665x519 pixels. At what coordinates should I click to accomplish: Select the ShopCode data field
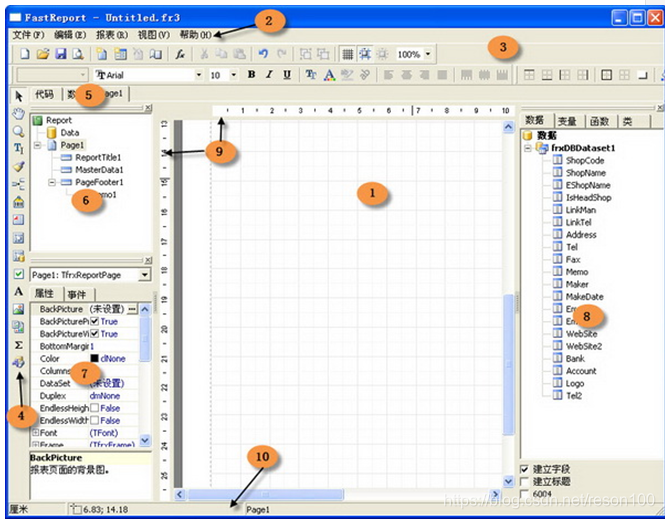point(584,160)
